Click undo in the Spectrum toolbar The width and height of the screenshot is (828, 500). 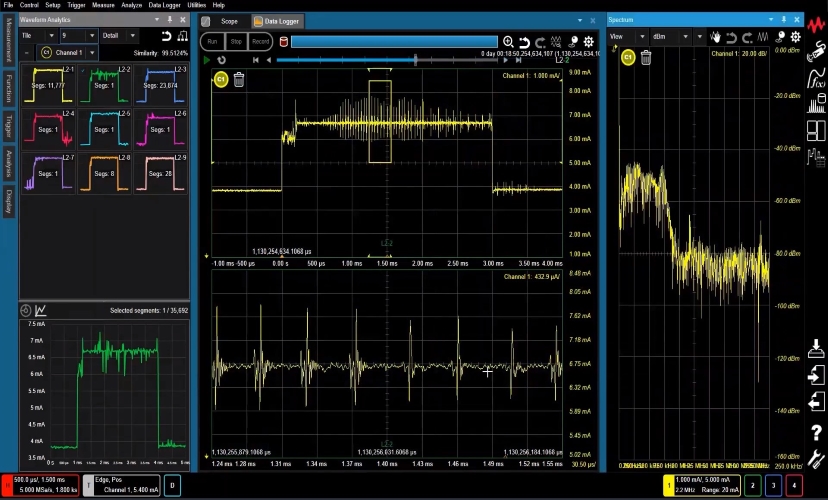tap(731, 37)
